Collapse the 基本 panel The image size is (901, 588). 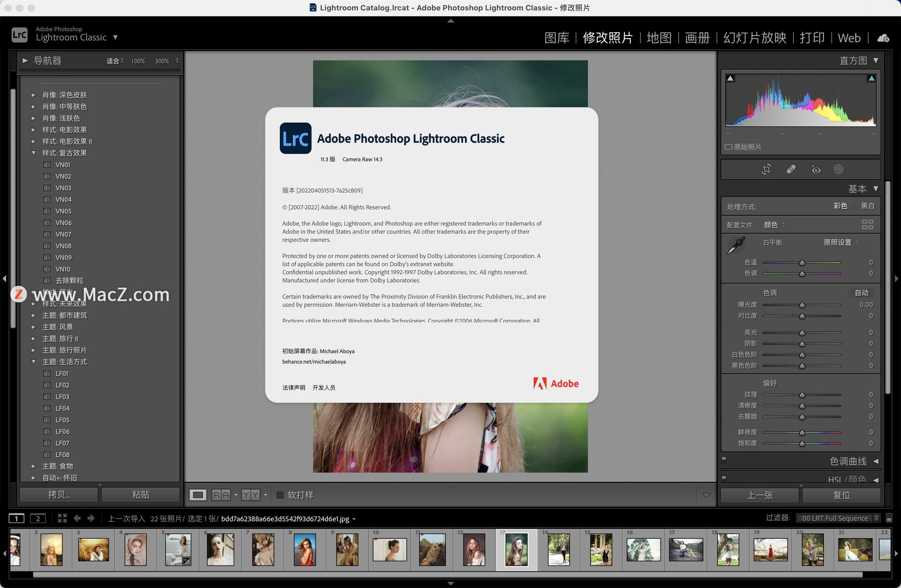[876, 189]
